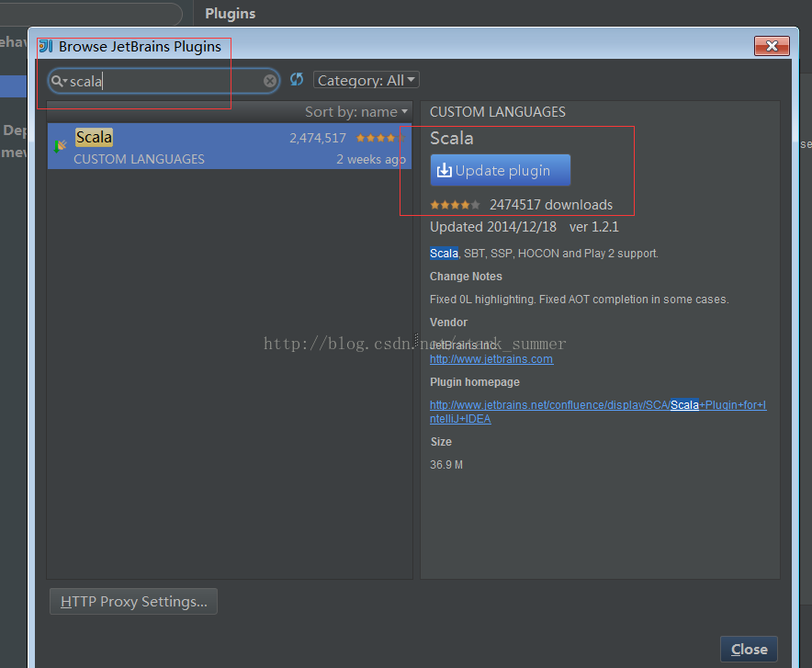Open the search options arrow in search box
The image size is (812, 668).
64,81
